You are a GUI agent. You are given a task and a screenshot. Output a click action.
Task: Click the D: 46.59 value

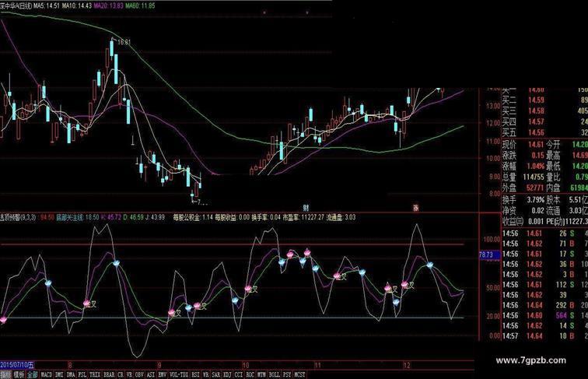tap(133, 217)
